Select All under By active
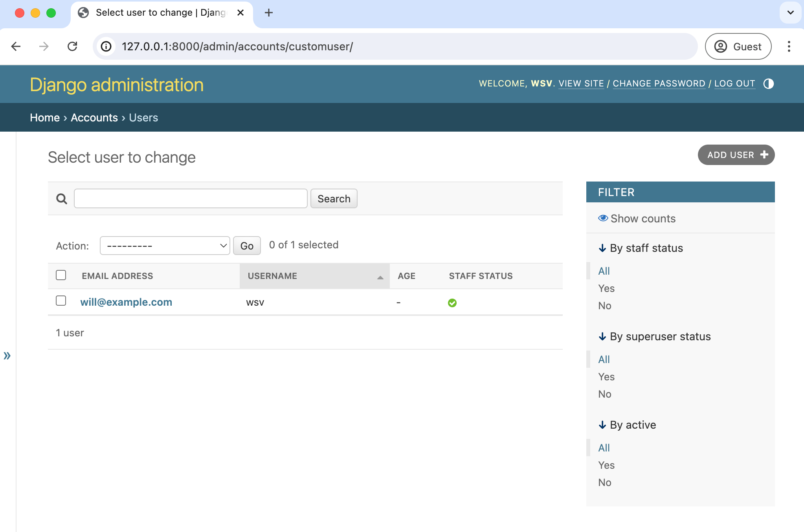The height and width of the screenshot is (532, 804). [604, 448]
